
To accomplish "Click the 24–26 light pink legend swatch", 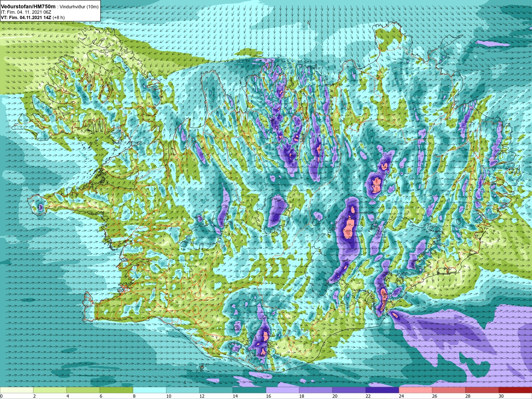I will [416, 390].
